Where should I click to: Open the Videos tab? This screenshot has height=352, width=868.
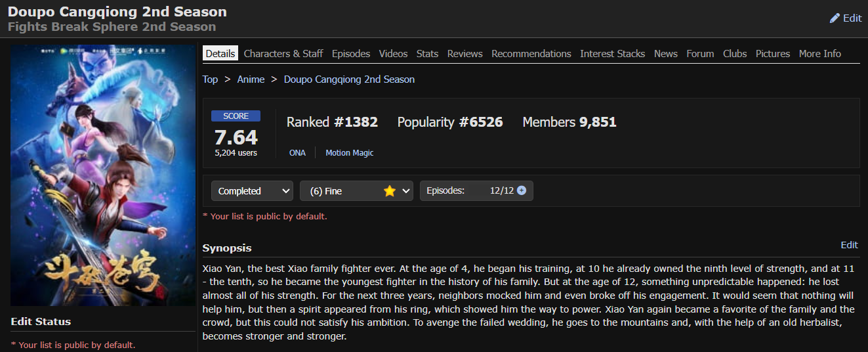click(393, 54)
